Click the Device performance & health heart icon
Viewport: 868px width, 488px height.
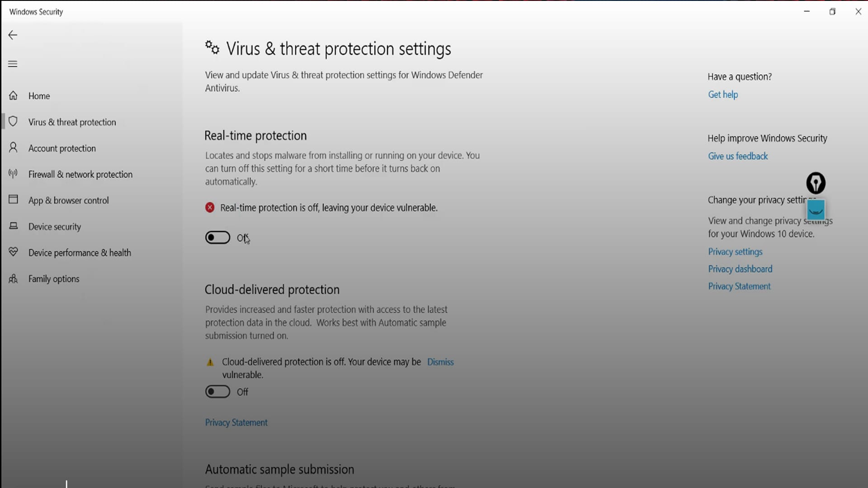click(13, 252)
